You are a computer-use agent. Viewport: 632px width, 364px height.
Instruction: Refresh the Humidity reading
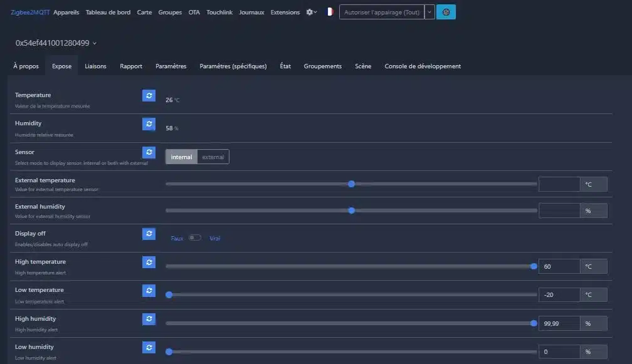point(149,124)
